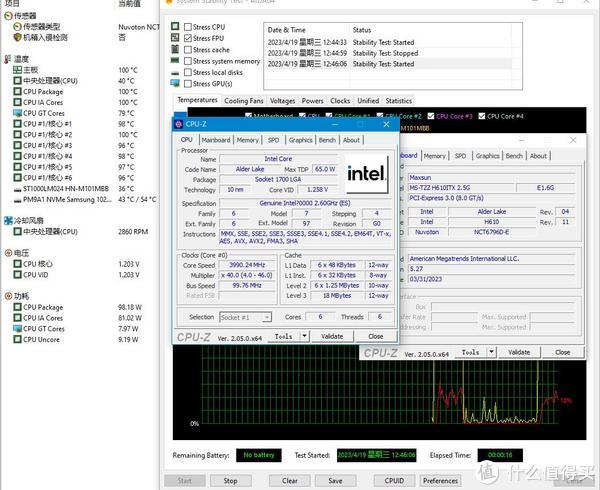This screenshot has width=600, height=490.
Task: Click the CPU GT Cores power icon
Action: [17, 329]
